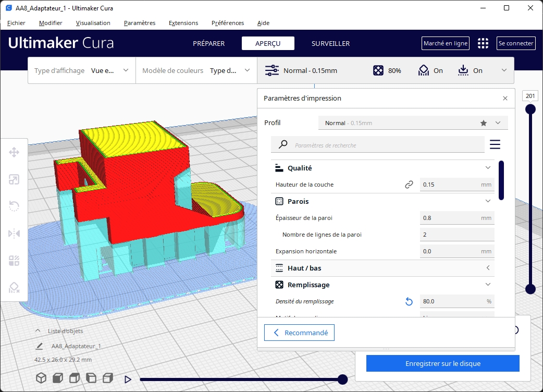Viewport: 543px width, 392px height.
Task: Switch to the 3D view cube icon
Action: (41, 378)
